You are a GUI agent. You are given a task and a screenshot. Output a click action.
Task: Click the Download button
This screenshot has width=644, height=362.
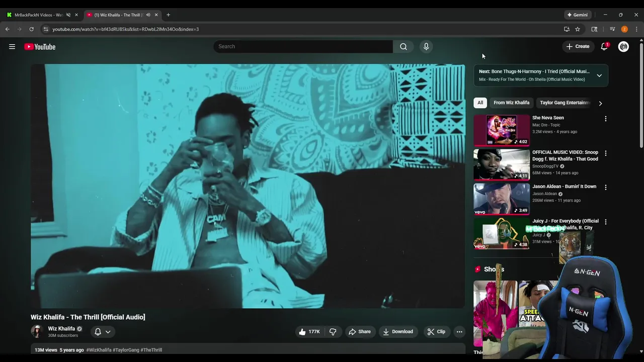click(398, 332)
